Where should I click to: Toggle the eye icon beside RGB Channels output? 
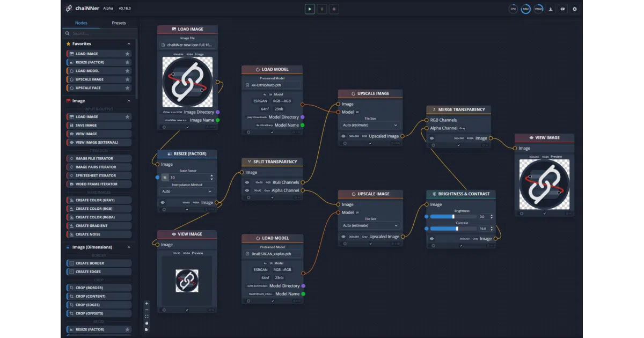pyautogui.click(x=247, y=182)
